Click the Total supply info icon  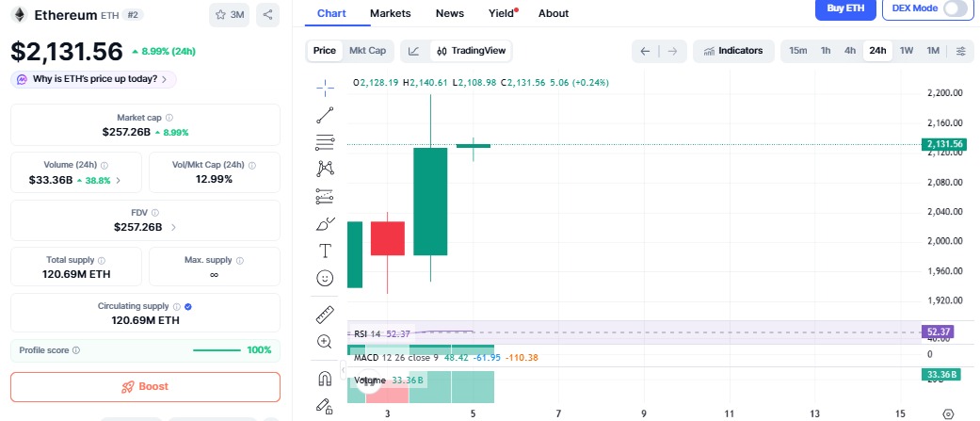102,260
